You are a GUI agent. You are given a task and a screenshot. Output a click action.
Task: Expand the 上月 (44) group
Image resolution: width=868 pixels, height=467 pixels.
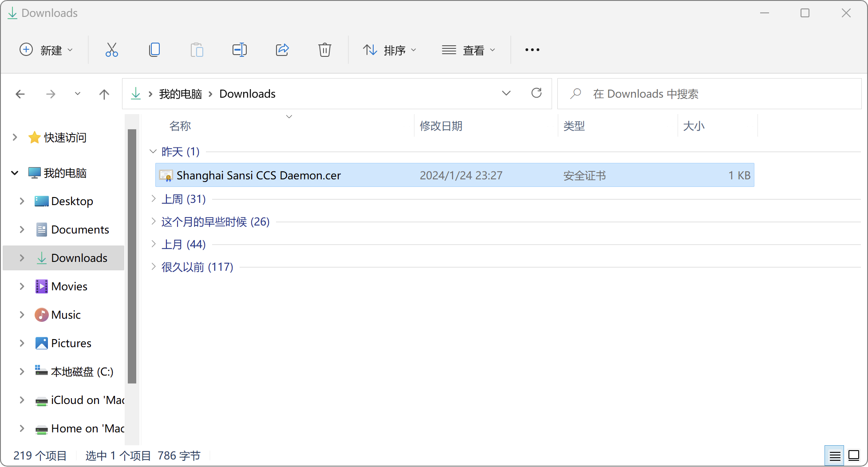point(153,244)
